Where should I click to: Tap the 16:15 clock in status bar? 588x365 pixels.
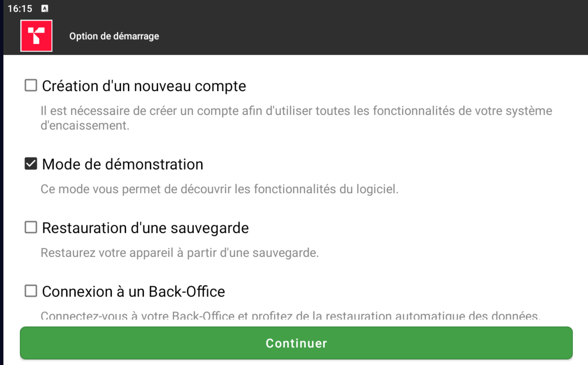point(20,9)
